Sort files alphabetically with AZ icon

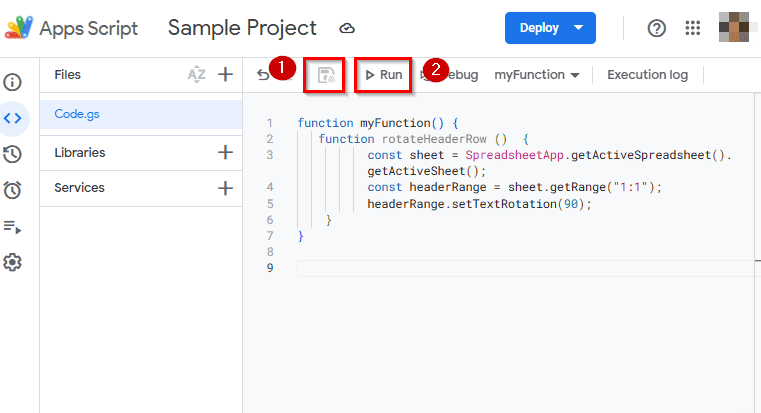[x=196, y=74]
